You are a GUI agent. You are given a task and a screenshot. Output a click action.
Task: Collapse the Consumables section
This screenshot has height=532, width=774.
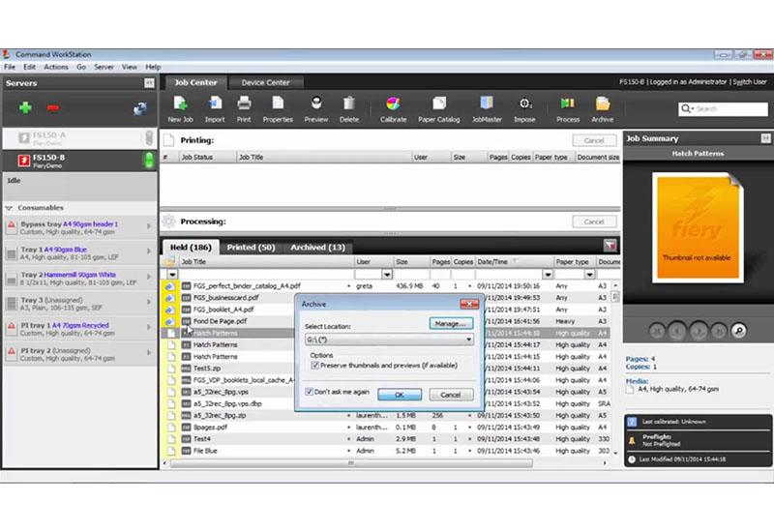point(9,208)
